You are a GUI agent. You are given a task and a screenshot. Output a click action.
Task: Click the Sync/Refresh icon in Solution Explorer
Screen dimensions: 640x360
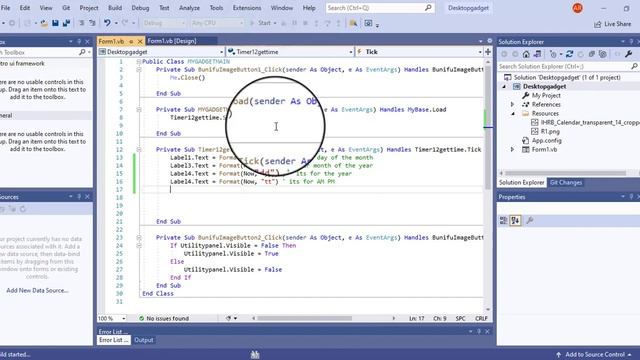pyautogui.click(x=569, y=54)
